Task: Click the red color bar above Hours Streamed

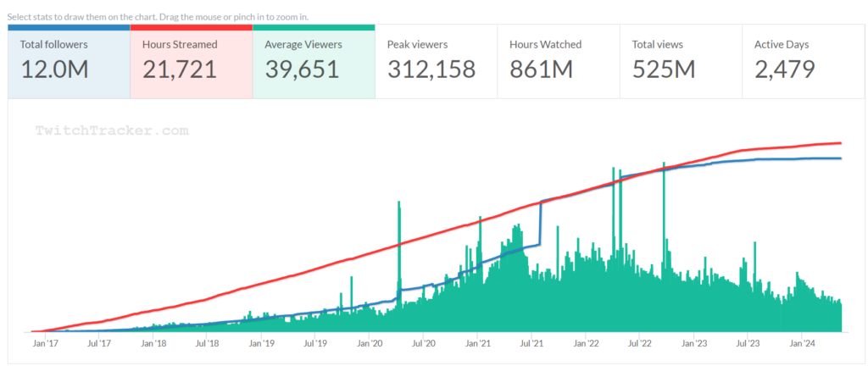Action: [x=191, y=27]
